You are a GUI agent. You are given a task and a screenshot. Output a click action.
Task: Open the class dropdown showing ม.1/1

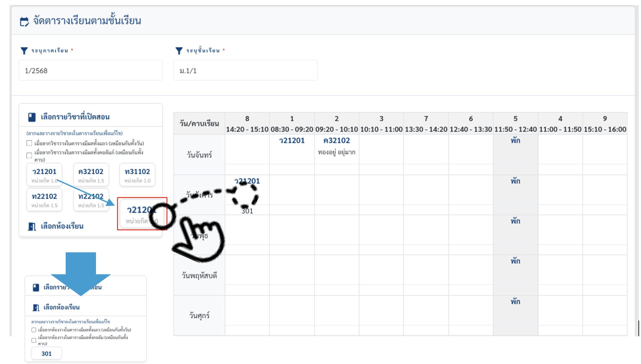245,71
